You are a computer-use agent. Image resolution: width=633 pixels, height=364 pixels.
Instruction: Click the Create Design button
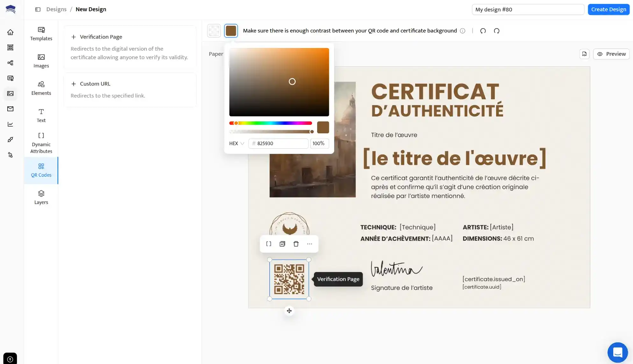pyautogui.click(x=608, y=10)
